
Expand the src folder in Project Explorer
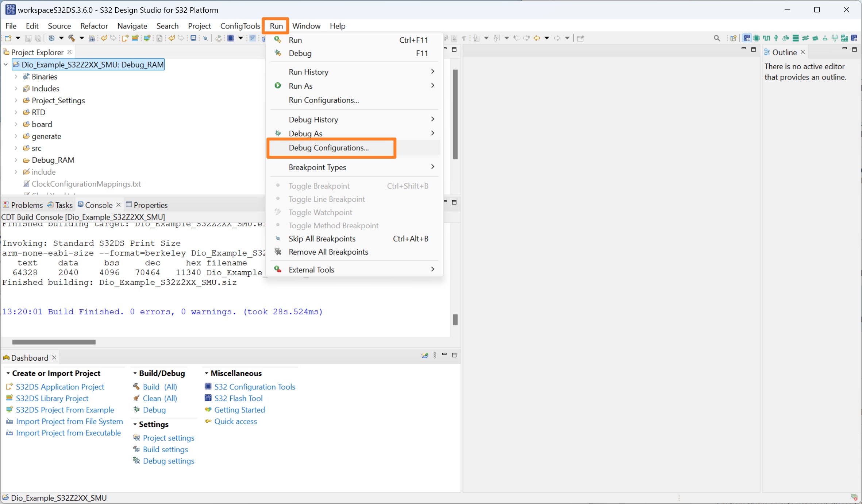16,148
